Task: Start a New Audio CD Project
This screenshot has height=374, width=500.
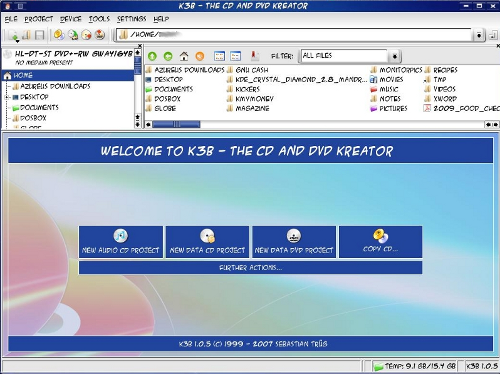Action: point(121,242)
